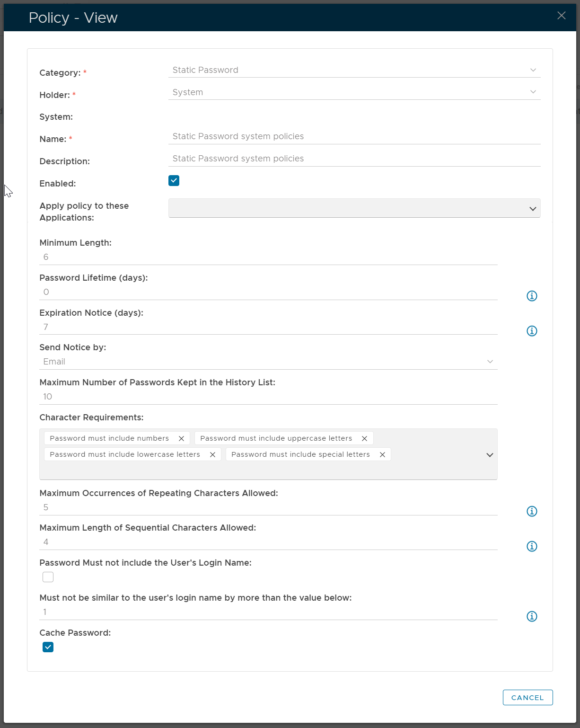Screen dimensions: 580x728
Task: Click the Minimum Length field
Action: pyautogui.click(x=268, y=257)
